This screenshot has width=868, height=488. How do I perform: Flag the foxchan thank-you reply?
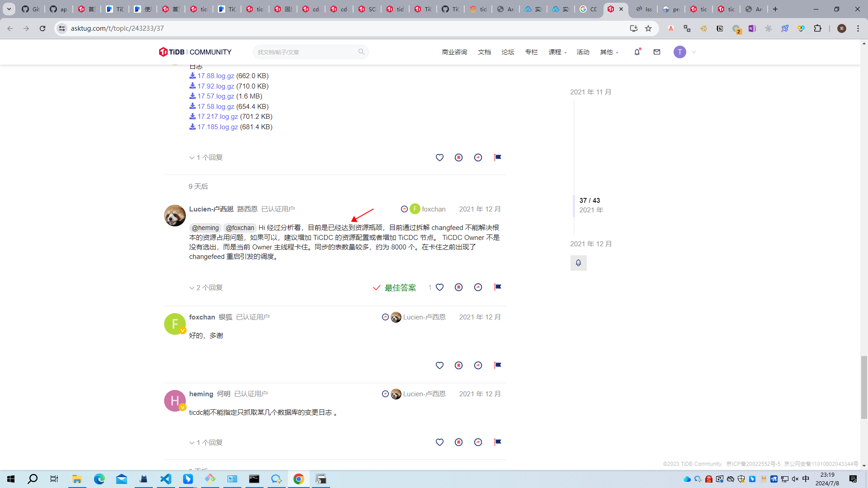497,365
